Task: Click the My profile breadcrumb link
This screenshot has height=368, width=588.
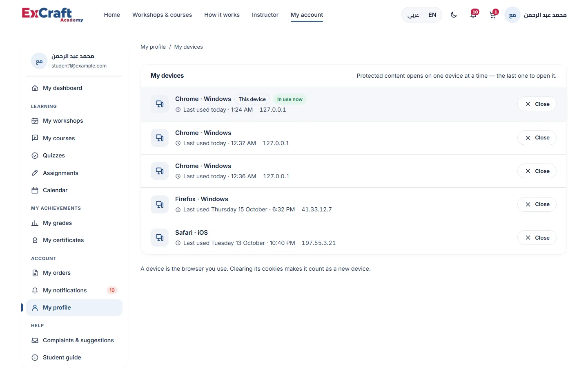Action: (x=153, y=47)
